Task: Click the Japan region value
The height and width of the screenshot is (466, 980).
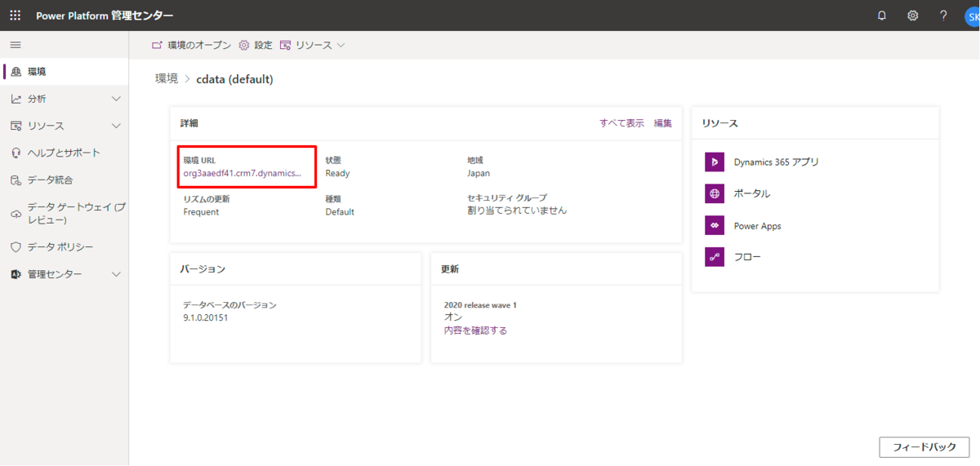Action: 479,173
